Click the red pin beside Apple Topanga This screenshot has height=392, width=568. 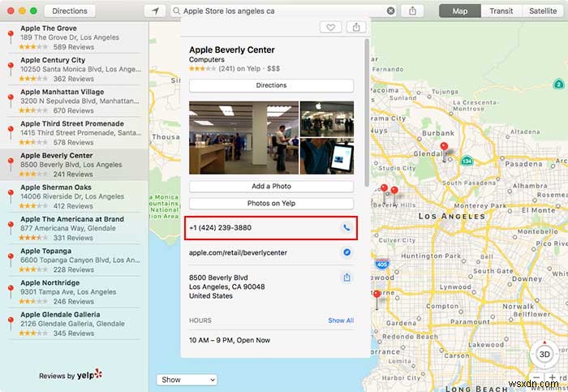(11, 260)
